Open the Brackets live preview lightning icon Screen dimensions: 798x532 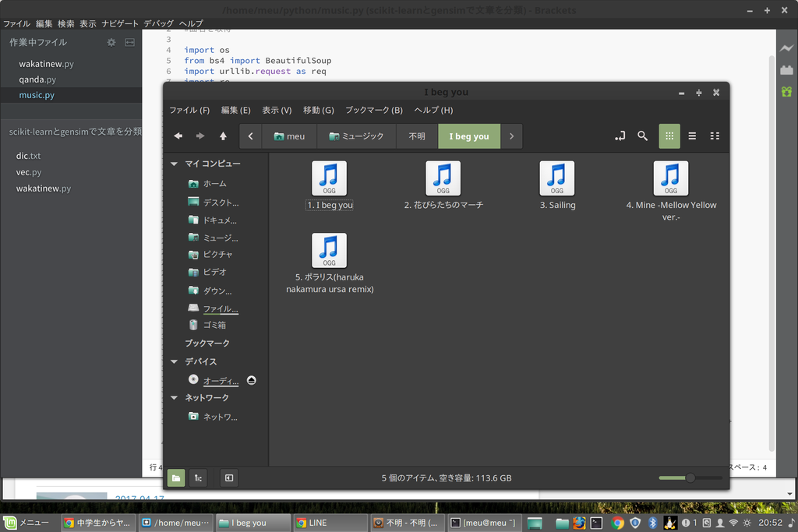[787, 48]
